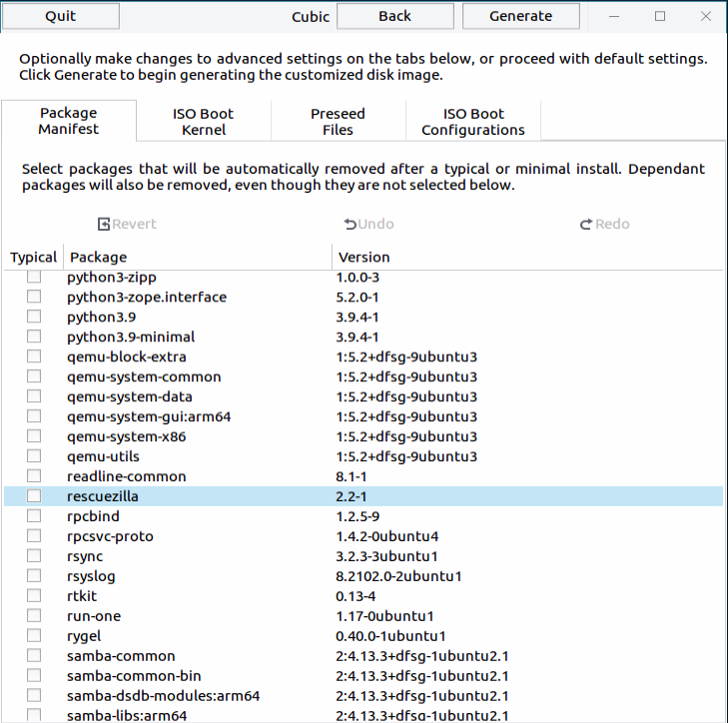Select the rygel package name

(84, 636)
